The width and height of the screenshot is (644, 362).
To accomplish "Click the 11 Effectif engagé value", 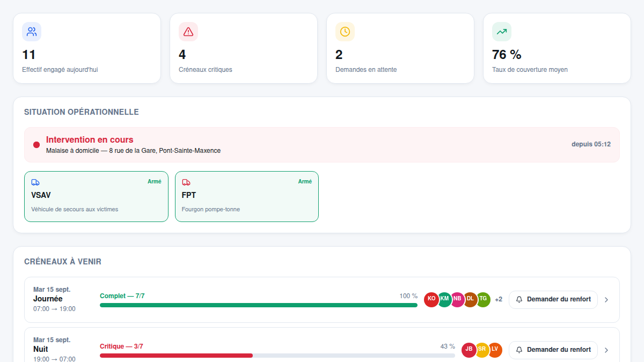I will (x=29, y=55).
